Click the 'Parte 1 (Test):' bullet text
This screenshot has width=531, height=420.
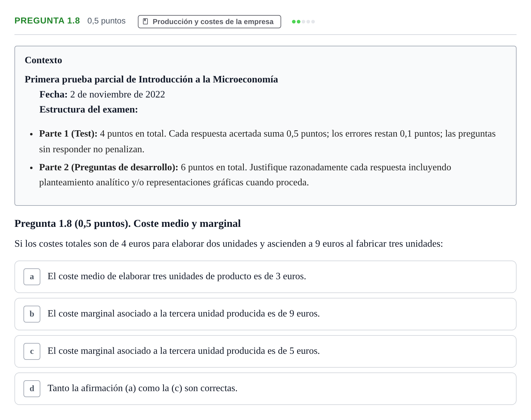pos(68,134)
